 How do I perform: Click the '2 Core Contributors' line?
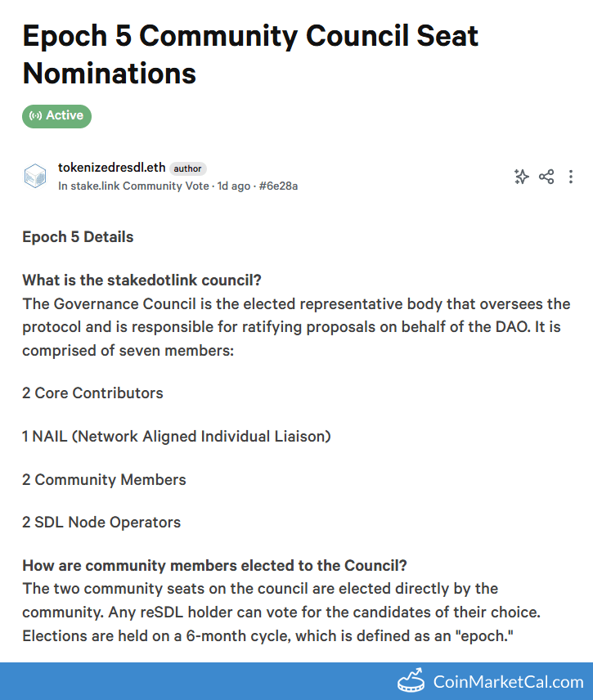(92, 393)
